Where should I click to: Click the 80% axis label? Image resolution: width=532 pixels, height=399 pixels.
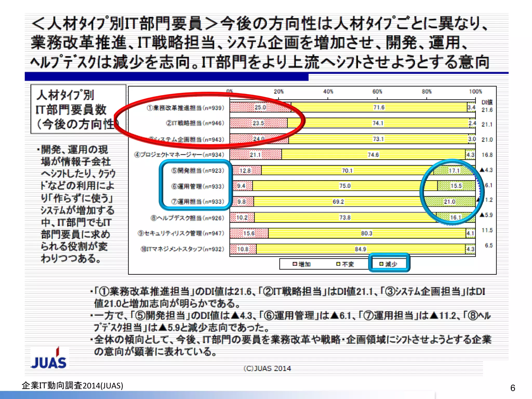coord(427,91)
